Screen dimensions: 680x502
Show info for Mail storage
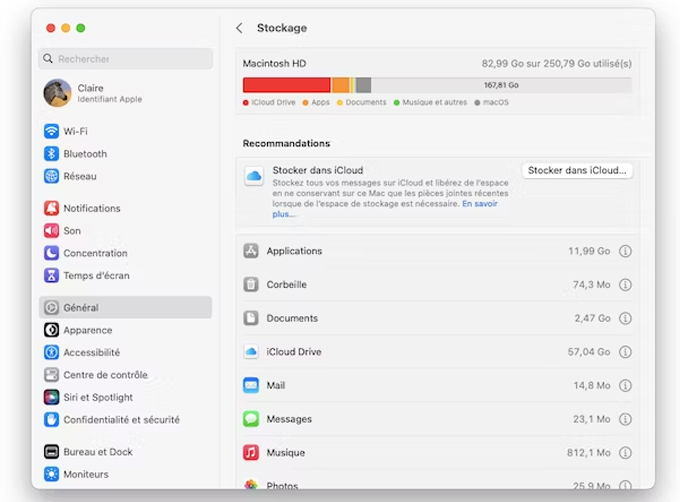(625, 385)
